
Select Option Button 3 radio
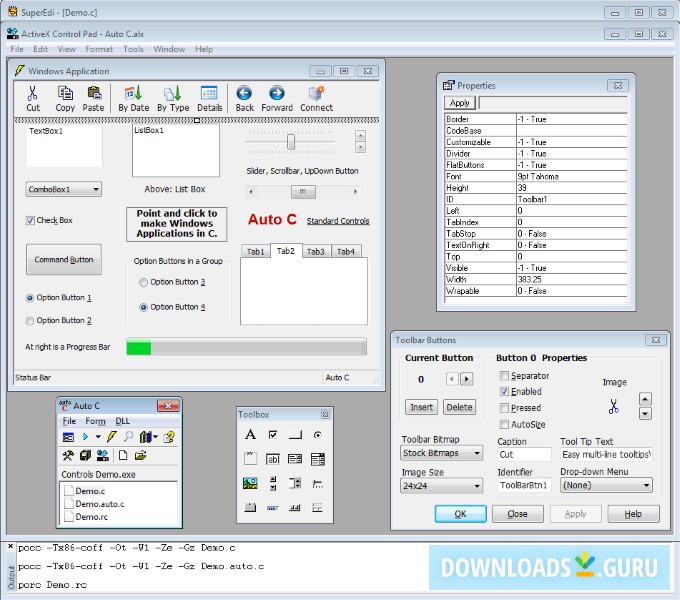point(144,283)
